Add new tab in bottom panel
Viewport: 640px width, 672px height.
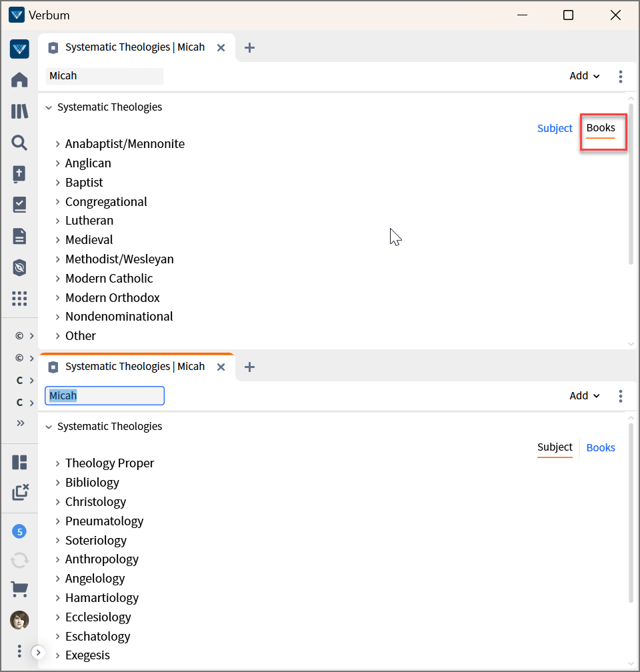coord(249,367)
